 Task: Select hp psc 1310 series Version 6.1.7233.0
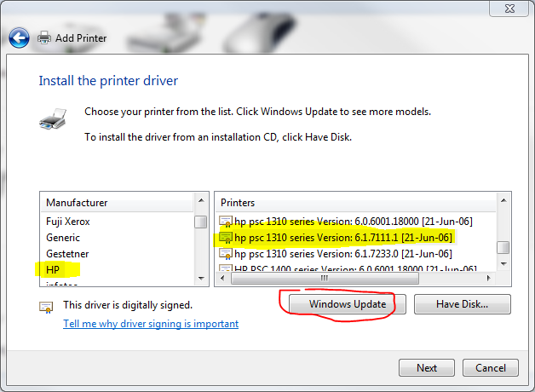pyautogui.click(x=343, y=254)
